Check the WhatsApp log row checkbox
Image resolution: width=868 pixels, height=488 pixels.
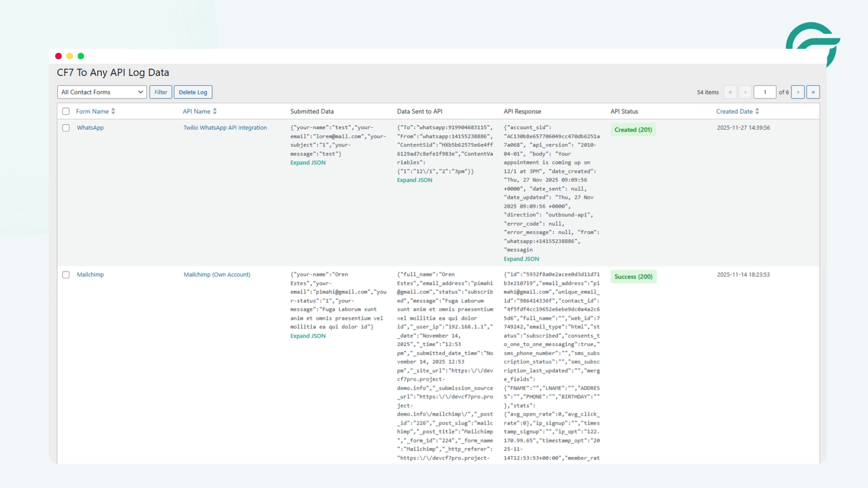point(66,127)
